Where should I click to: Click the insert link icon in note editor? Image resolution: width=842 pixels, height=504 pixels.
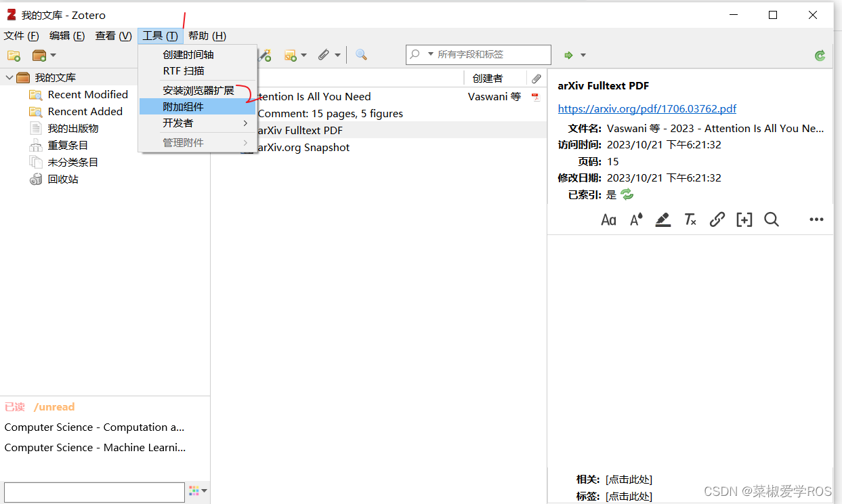[x=717, y=219]
